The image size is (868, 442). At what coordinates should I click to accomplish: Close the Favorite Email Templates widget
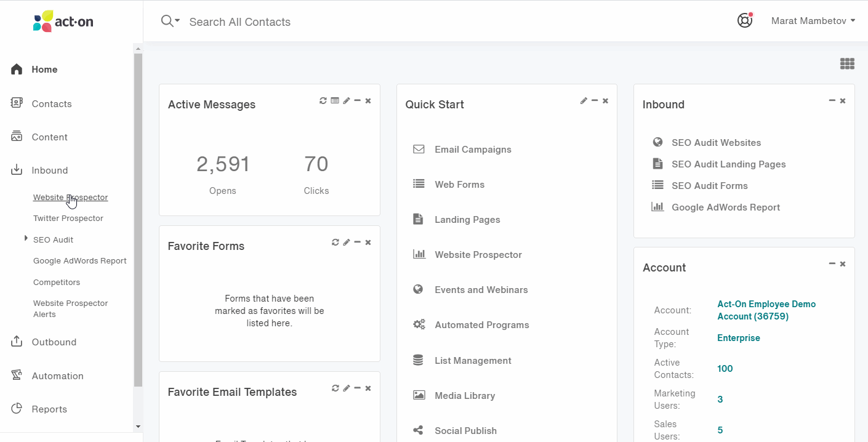[x=368, y=388]
